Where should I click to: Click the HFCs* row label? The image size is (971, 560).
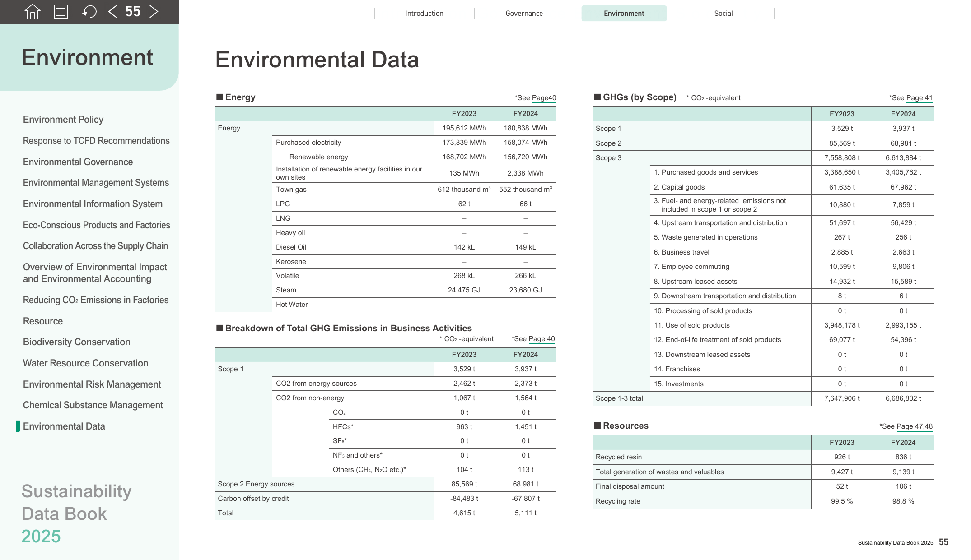(343, 427)
